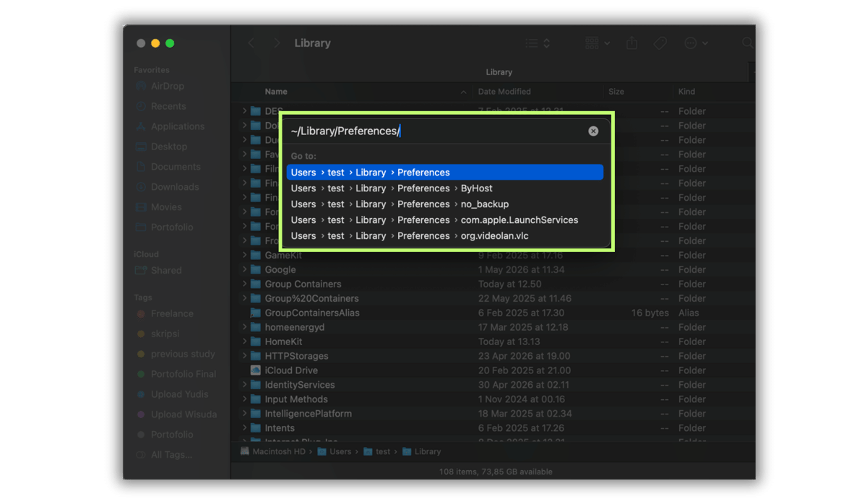
Task: Click the Tags icon in the toolbar
Action: pyautogui.click(x=660, y=43)
